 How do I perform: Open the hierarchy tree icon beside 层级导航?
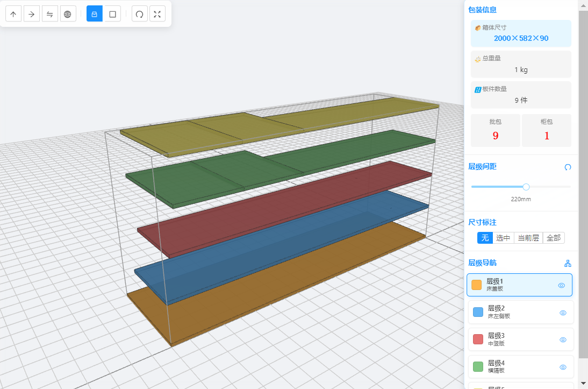tap(568, 264)
